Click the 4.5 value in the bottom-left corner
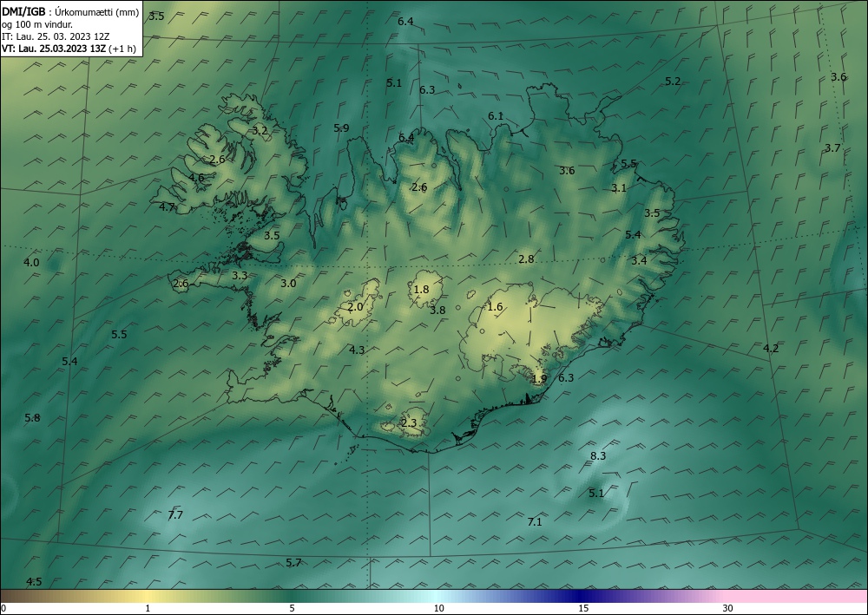Image resolution: width=868 pixels, height=615 pixels. tap(34, 582)
